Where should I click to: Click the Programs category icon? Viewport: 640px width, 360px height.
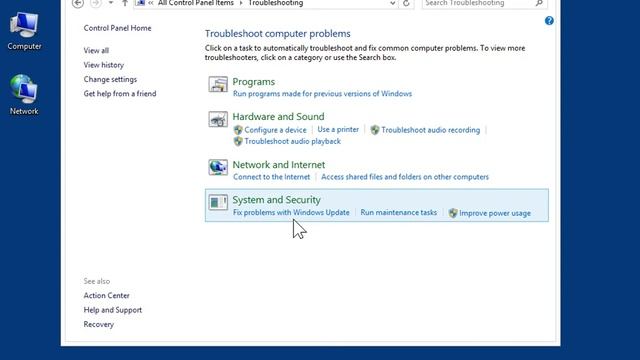(x=218, y=84)
